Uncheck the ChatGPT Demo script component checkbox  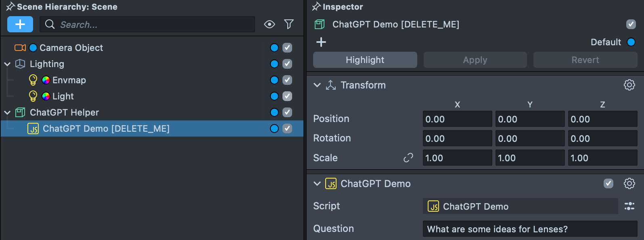(608, 183)
